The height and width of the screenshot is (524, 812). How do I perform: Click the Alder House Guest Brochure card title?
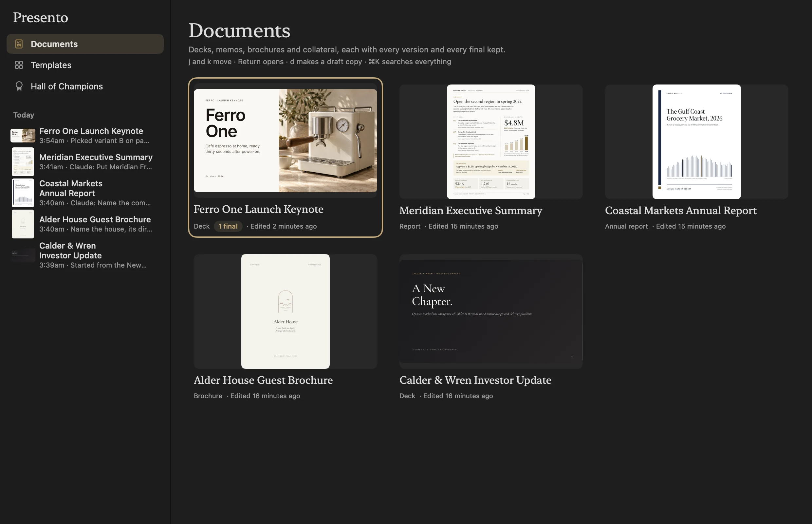pyautogui.click(x=263, y=380)
